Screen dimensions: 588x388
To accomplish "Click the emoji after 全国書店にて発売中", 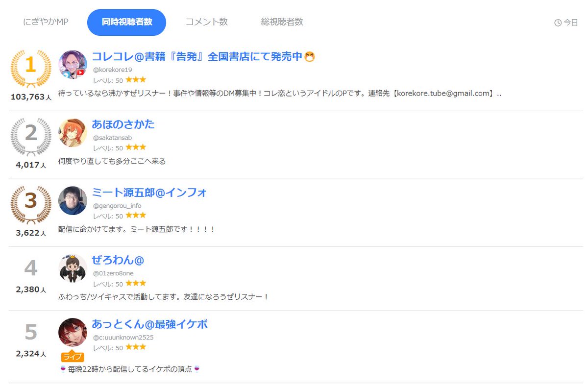I will [309, 57].
